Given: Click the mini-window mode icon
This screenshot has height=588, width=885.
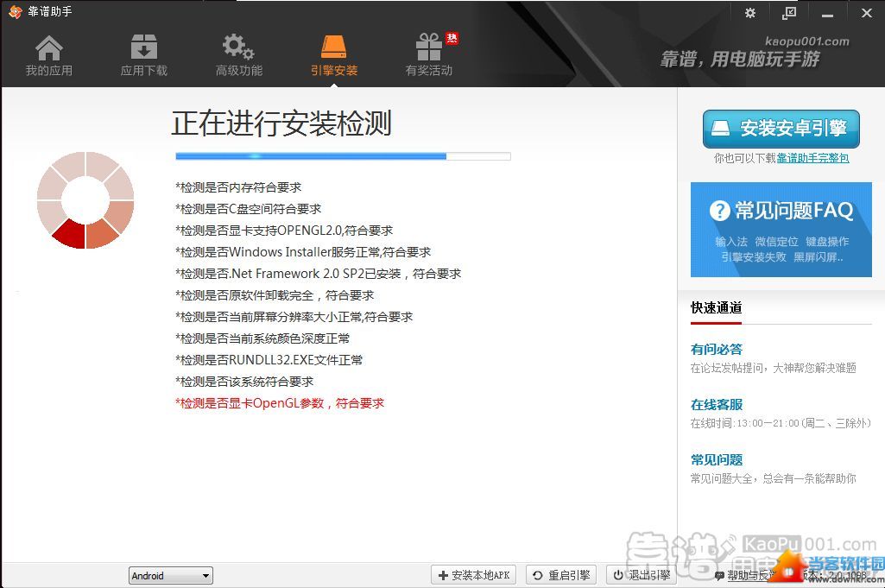Looking at the screenshot, I should pos(789,13).
